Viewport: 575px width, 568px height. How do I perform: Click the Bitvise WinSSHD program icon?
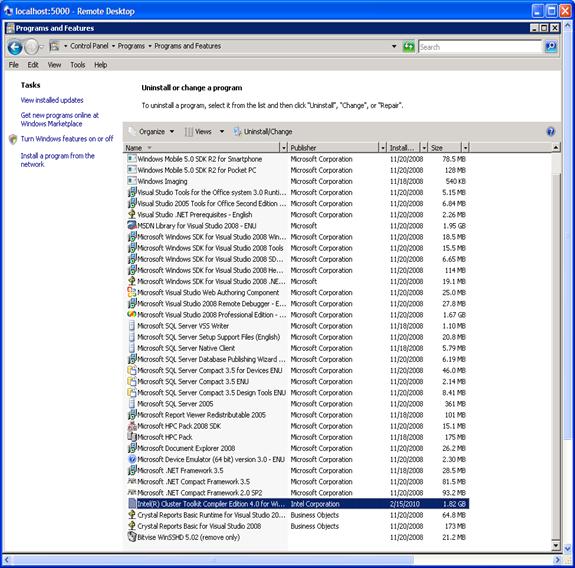tap(132, 536)
